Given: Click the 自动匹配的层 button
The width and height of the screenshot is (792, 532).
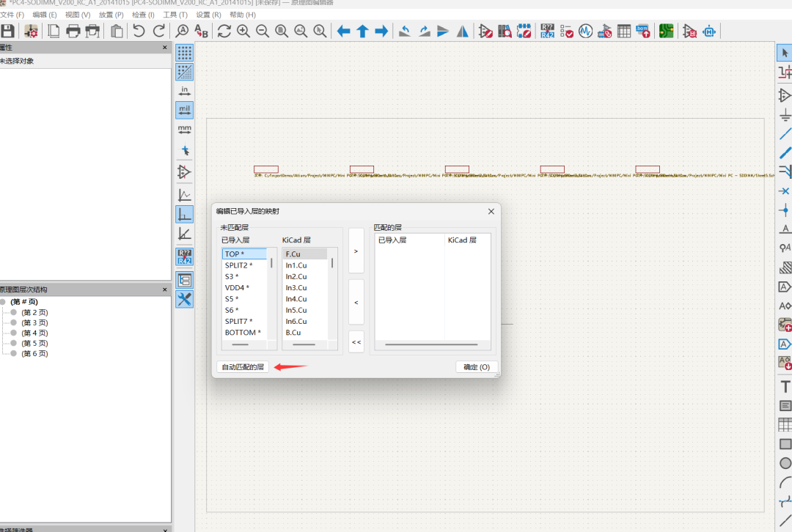Looking at the screenshot, I should click(243, 367).
